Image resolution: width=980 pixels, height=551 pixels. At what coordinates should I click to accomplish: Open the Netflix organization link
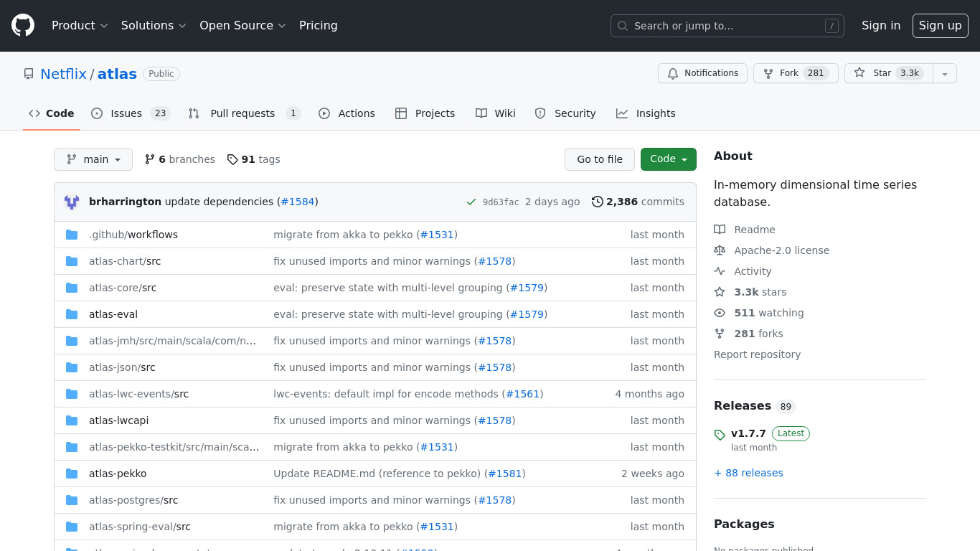click(x=63, y=74)
